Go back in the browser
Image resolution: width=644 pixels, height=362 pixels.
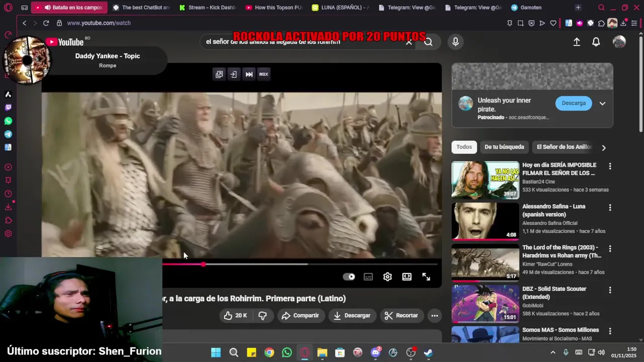point(24,23)
